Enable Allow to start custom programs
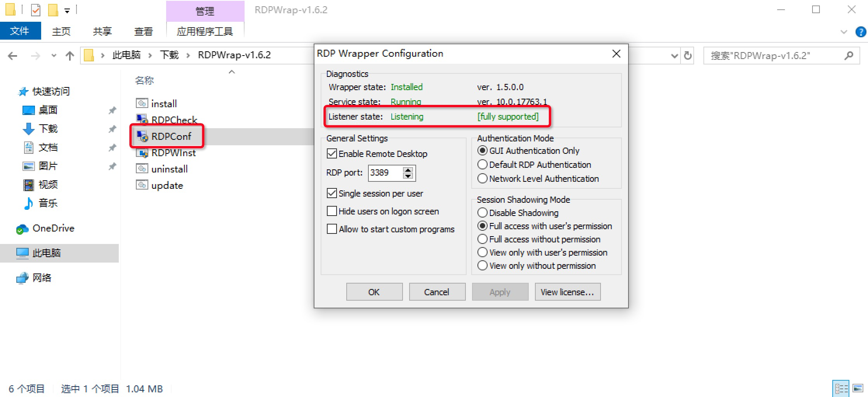Viewport: 868px width, 397px height. pyautogui.click(x=332, y=229)
